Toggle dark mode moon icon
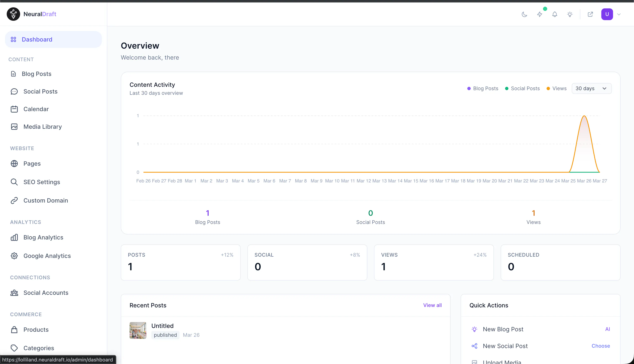634x364 pixels. (x=524, y=14)
